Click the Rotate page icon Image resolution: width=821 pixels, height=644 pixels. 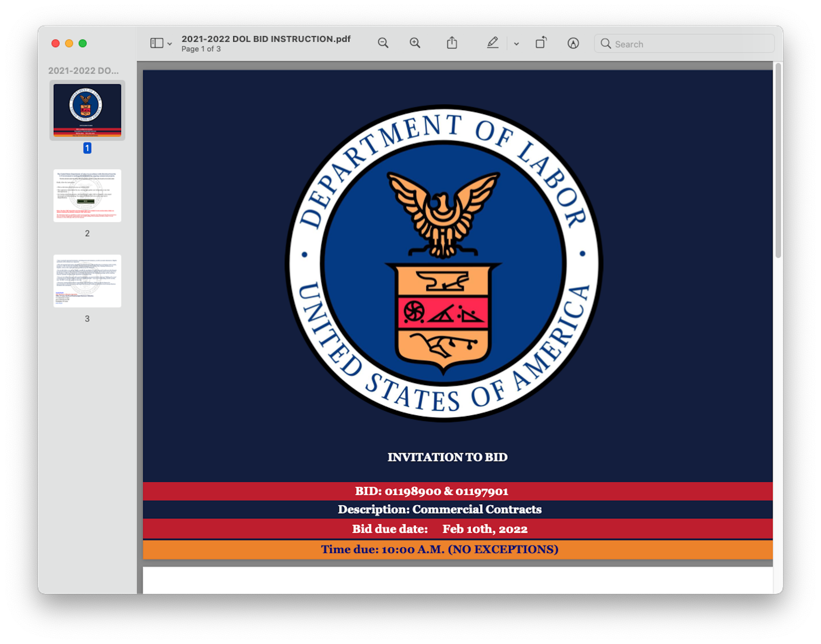[541, 43]
